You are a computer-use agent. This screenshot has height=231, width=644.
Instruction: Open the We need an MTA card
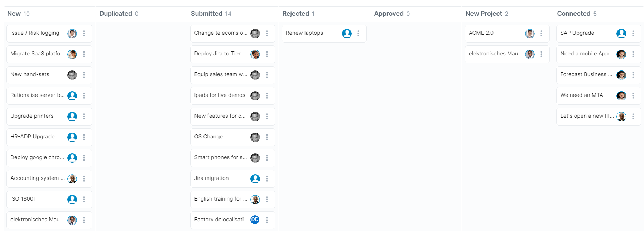(581, 95)
